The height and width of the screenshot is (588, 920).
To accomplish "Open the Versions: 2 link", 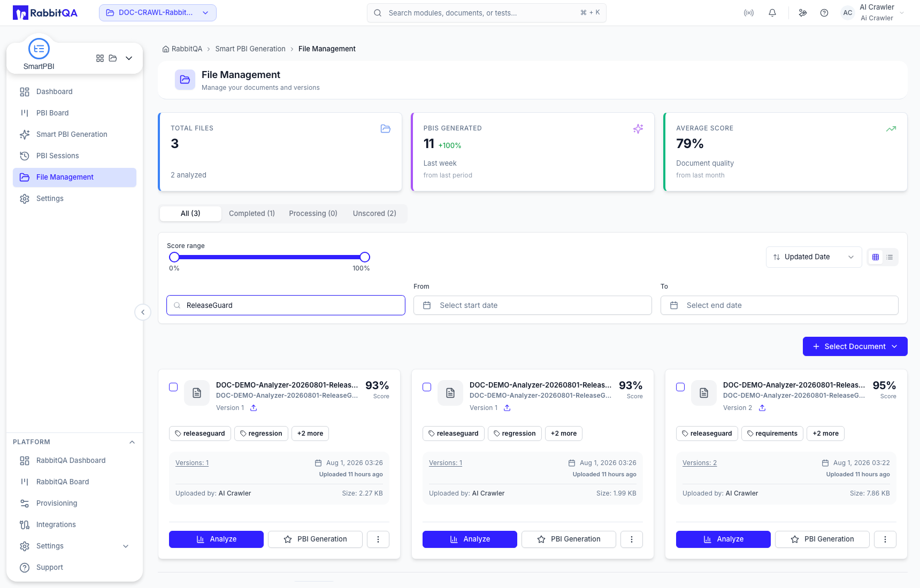I will point(700,463).
